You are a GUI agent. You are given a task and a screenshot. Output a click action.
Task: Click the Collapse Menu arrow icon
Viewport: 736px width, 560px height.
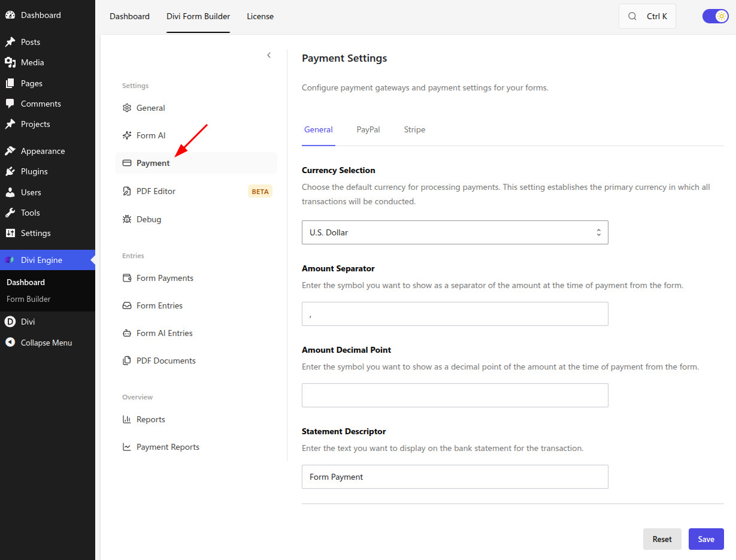click(10, 343)
